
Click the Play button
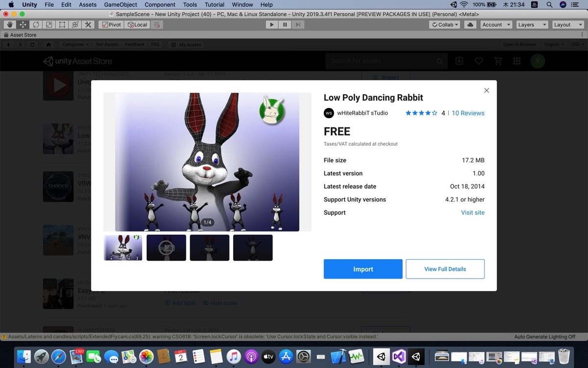tap(272, 25)
